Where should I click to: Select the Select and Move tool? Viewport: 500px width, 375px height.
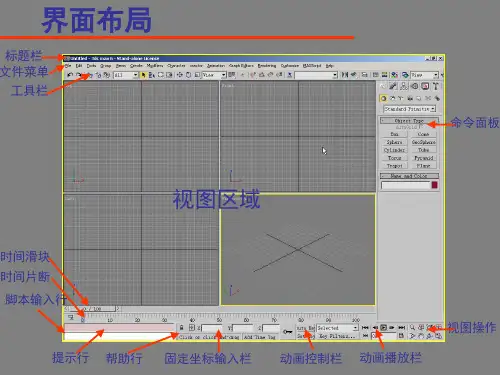pos(180,75)
